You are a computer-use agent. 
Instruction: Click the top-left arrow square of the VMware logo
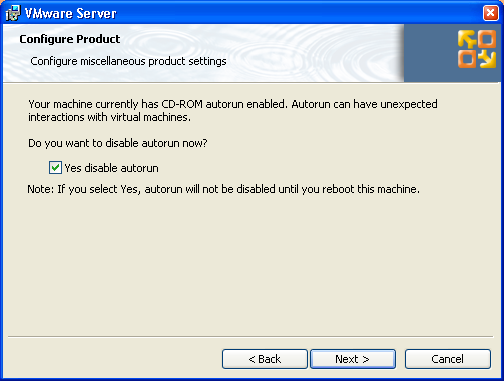click(467, 39)
